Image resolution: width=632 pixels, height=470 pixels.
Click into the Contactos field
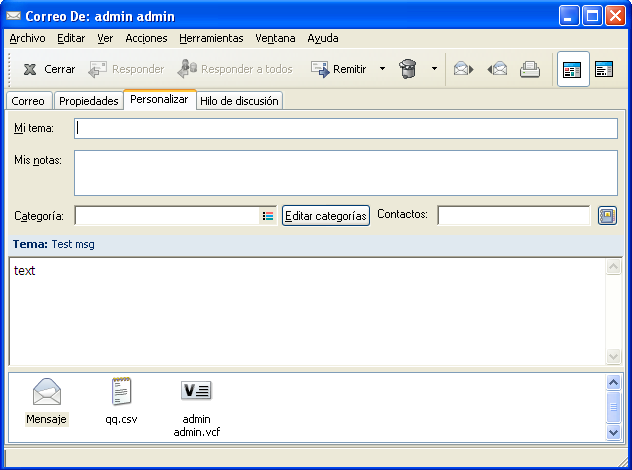click(x=514, y=216)
